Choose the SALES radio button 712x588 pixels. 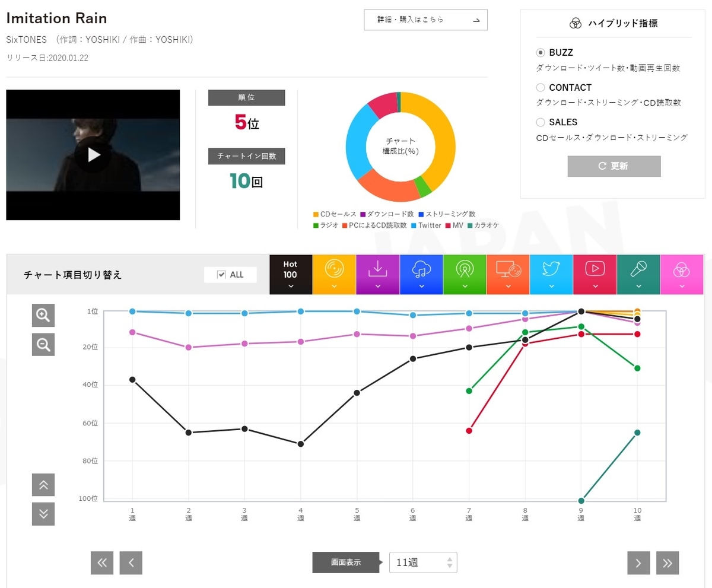(541, 122)
